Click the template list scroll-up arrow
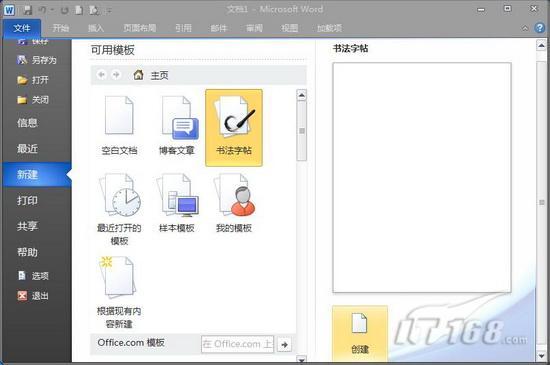 coord(302,95)
